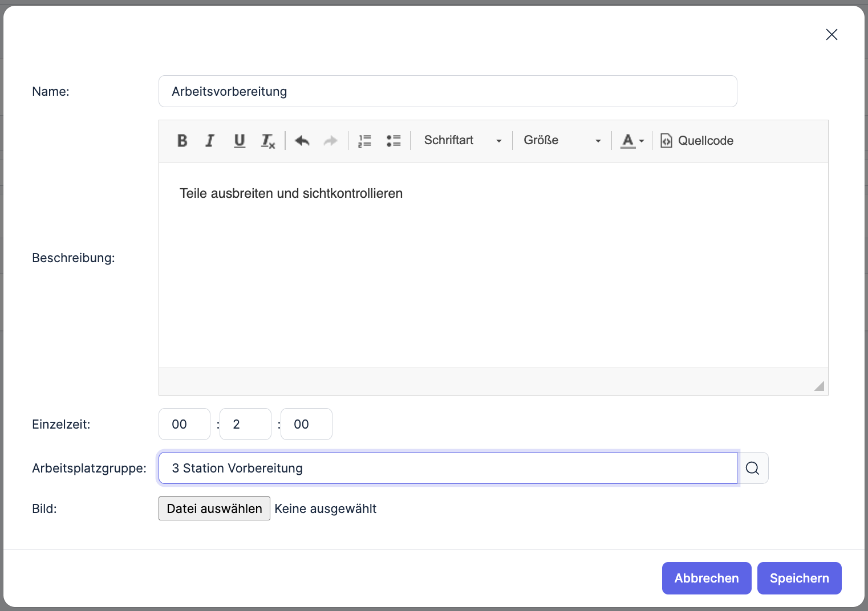
Task: Open the text color picker
Action: coord(632,141)
